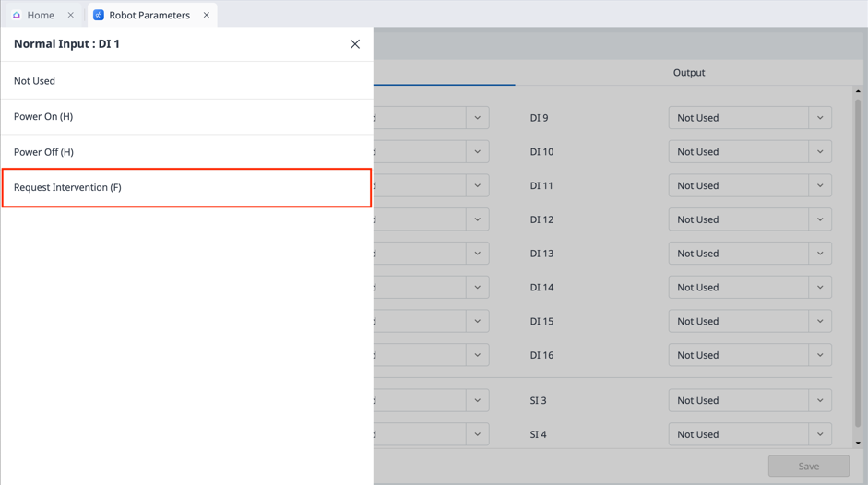This screenshot has height=485, width=868.
Task: Expand DI 16 dropdown chevron
Action: [820, 355]
